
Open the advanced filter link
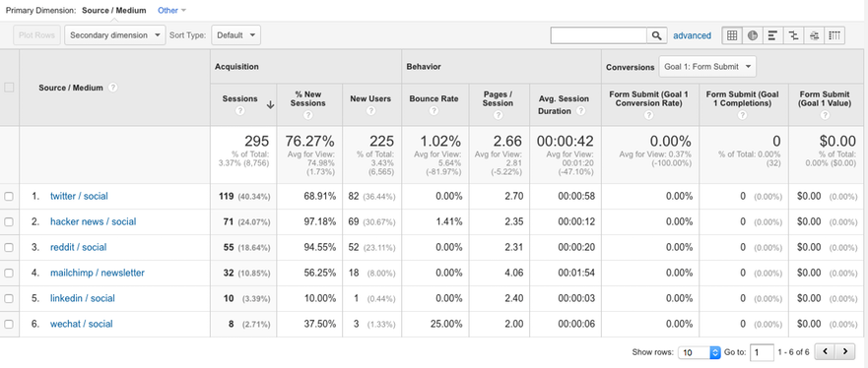click(692, 35)
